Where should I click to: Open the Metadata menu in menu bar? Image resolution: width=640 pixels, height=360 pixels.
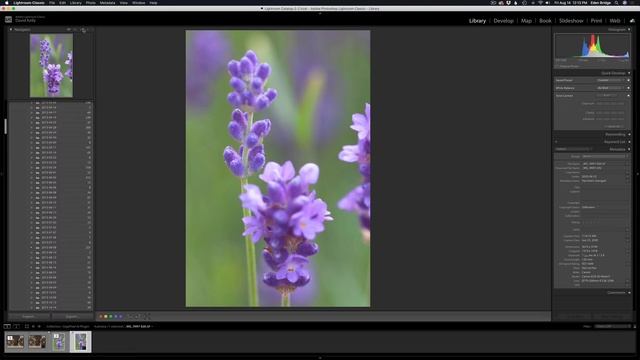[107, 3]
